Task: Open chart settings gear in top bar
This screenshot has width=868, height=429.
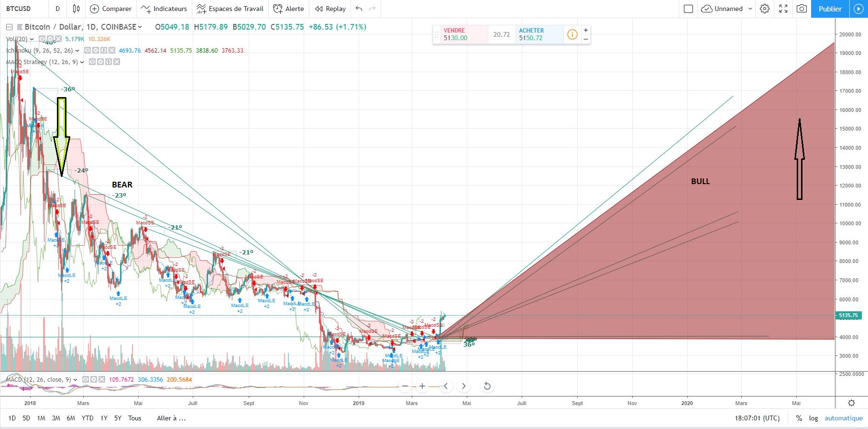Action: 765,9
